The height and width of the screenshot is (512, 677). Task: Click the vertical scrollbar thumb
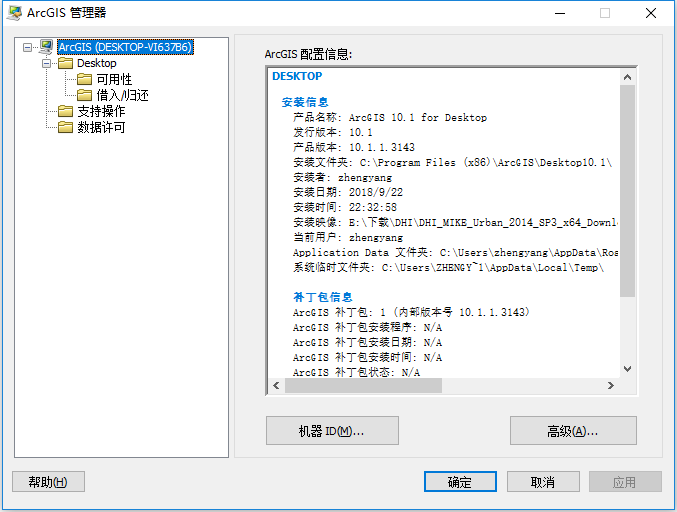pos(627,191)
